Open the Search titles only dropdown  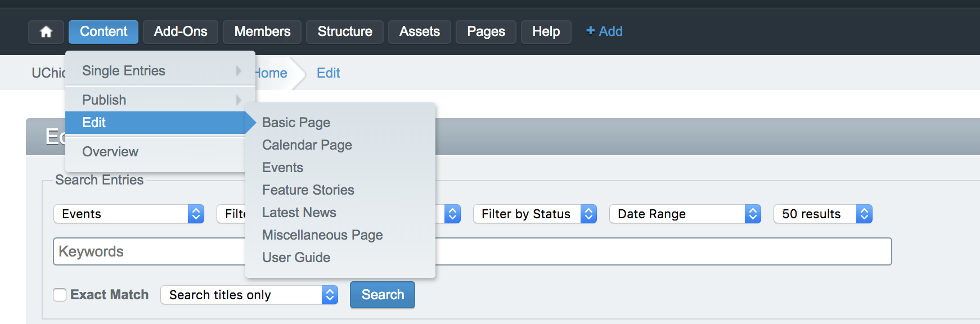click(249, 295)
